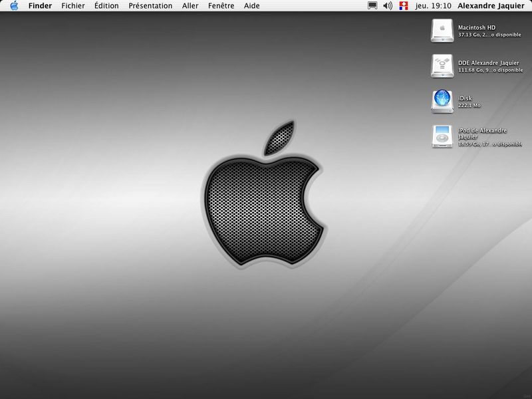532x399 pixels.
Task: Click the jeu. 19:10 menu bar clock
Action: 432,6
